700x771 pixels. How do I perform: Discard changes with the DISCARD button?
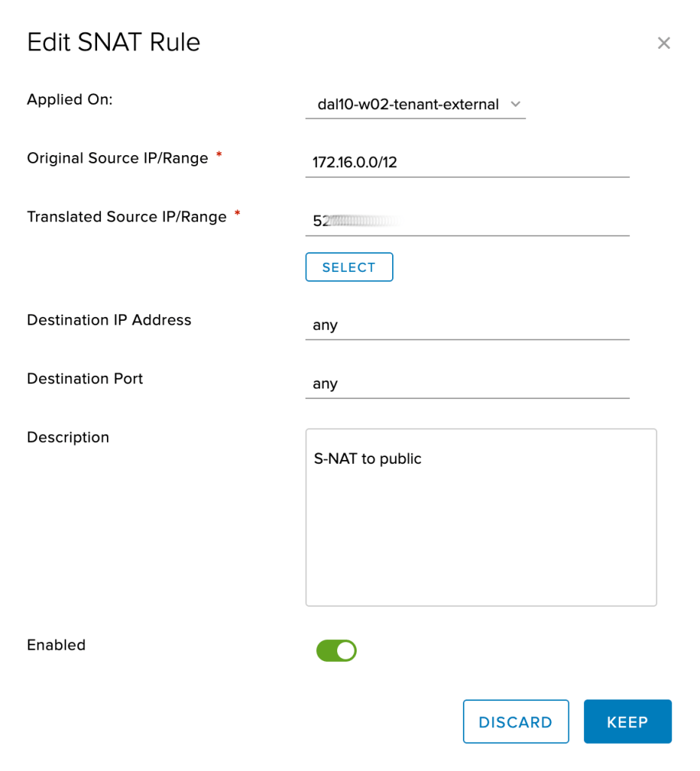[x=516, y=722]
